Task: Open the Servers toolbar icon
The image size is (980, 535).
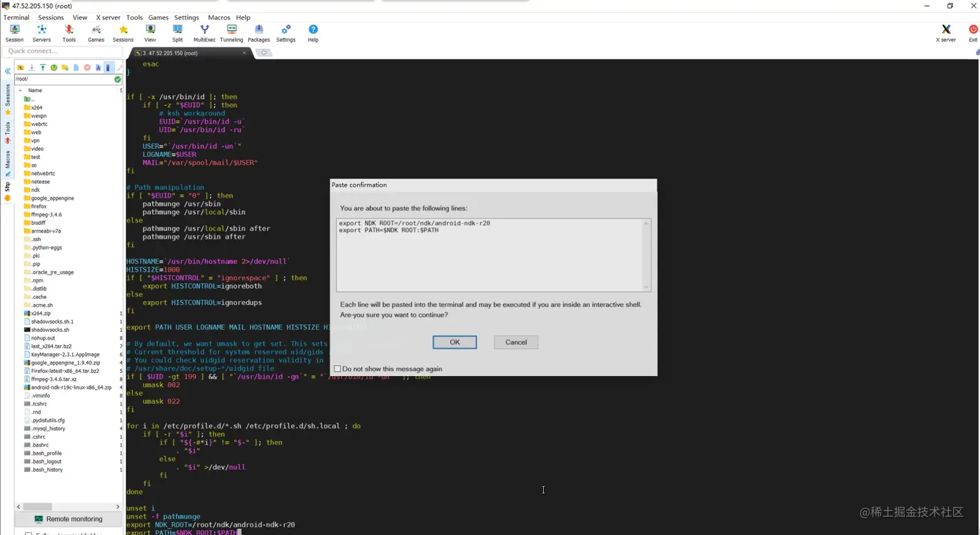Action: [x=41, y=33]
